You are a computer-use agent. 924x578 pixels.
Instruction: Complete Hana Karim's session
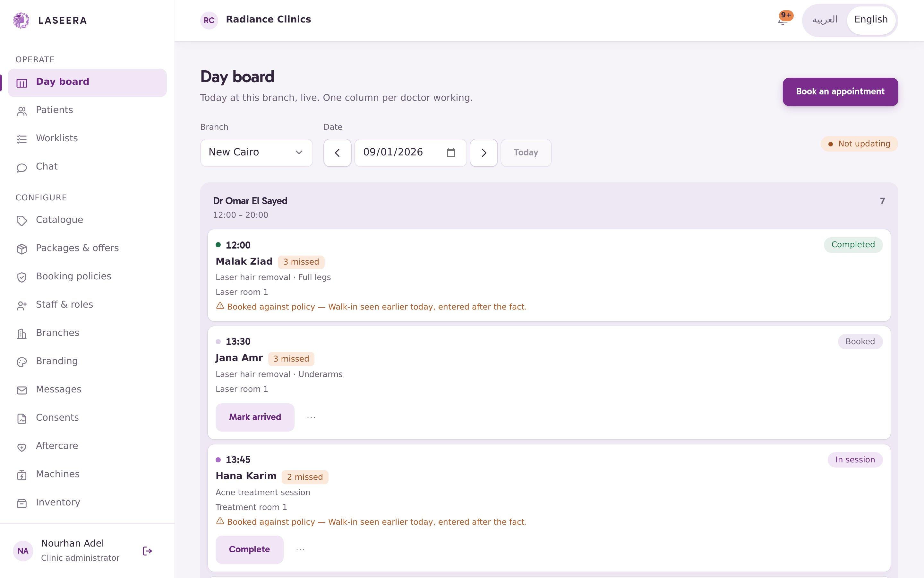(x=249, y=550)
